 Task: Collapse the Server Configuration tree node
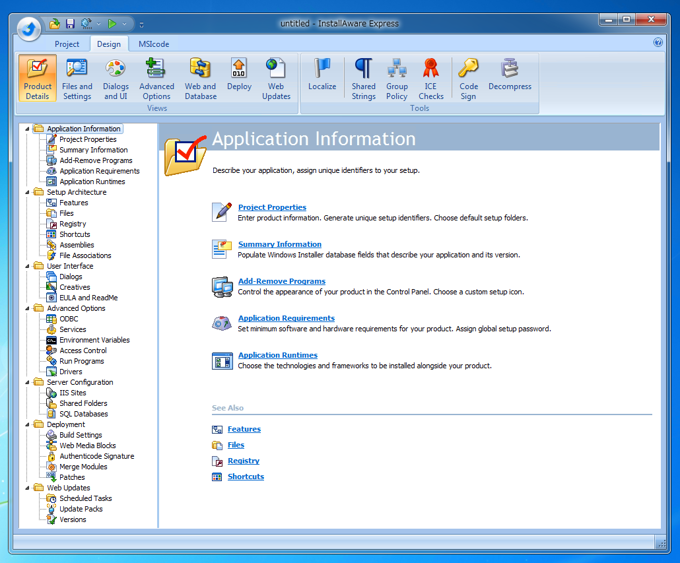(x=27, y=382)
